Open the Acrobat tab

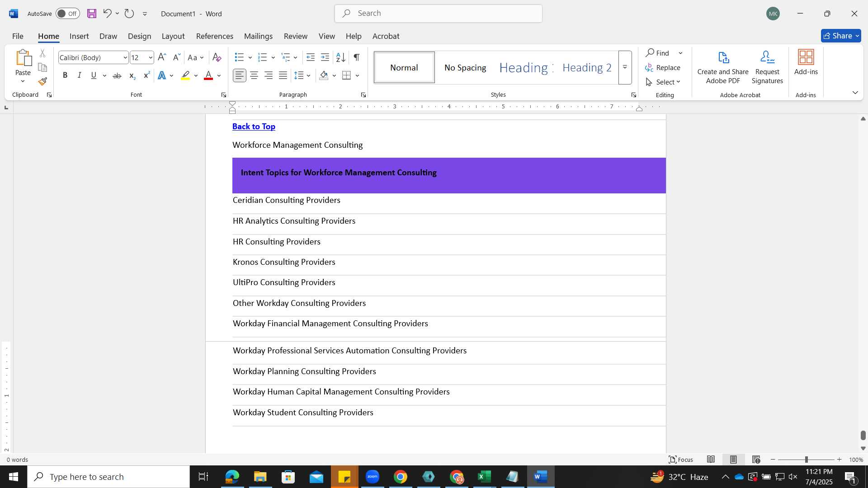click(x=386, y=36)
